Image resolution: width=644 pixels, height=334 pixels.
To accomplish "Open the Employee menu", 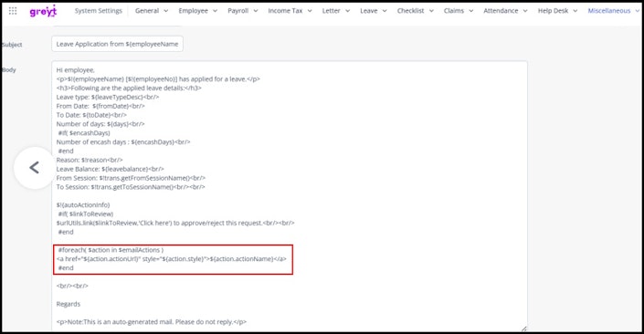I will tap(193, 11).
